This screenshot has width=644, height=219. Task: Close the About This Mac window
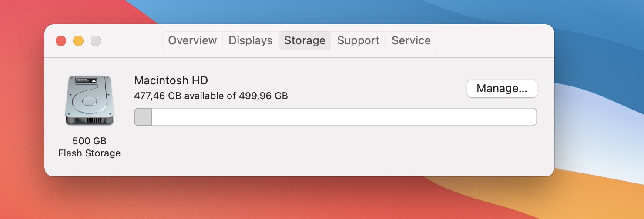coord(61,41)
